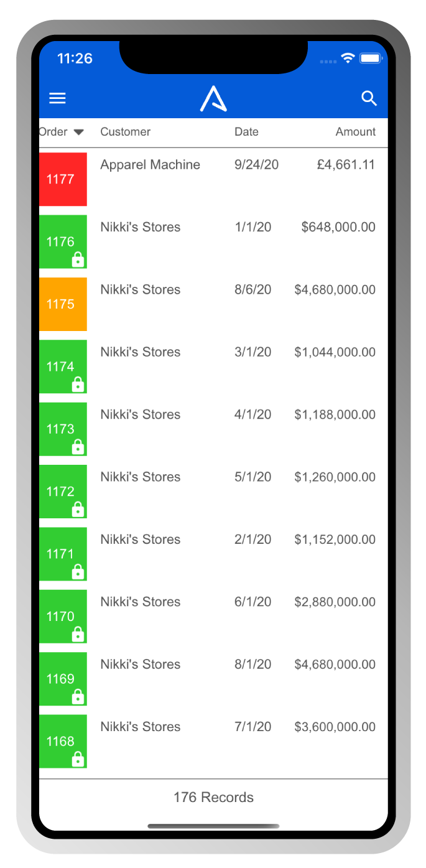This screenshot has width=426, height=868.
Task: Select the Date column header
Action: (x=246, y=131)
